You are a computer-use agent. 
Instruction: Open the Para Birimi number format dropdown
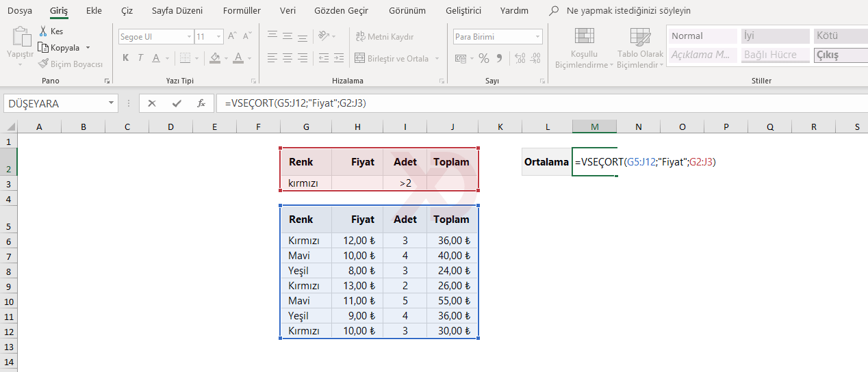[x=537, y=37]
